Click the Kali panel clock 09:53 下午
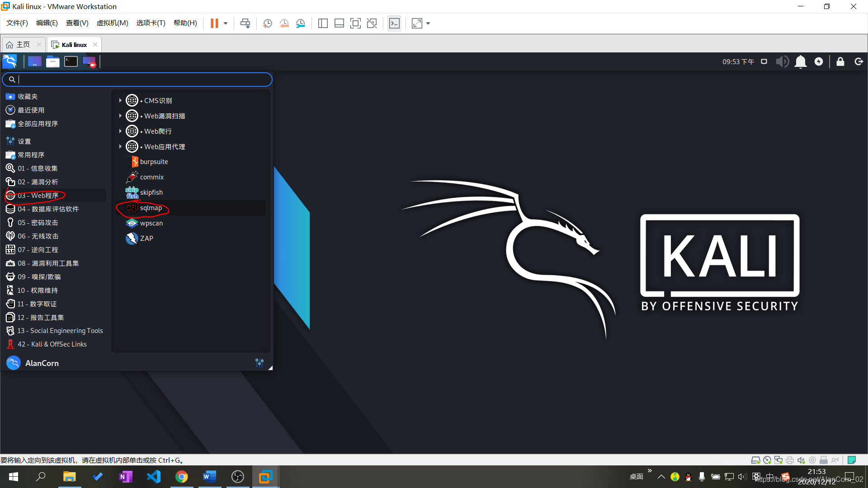This screenshot has height=488, width=868. click(x=738, y=62)
